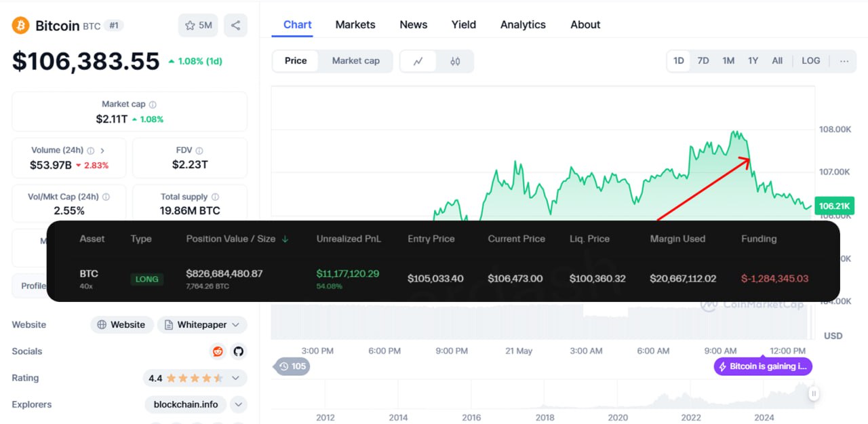The image size is (868, 424).
Task: Click the $53.97B volume value
Action: pyautogui.click(x=51, y=165)
